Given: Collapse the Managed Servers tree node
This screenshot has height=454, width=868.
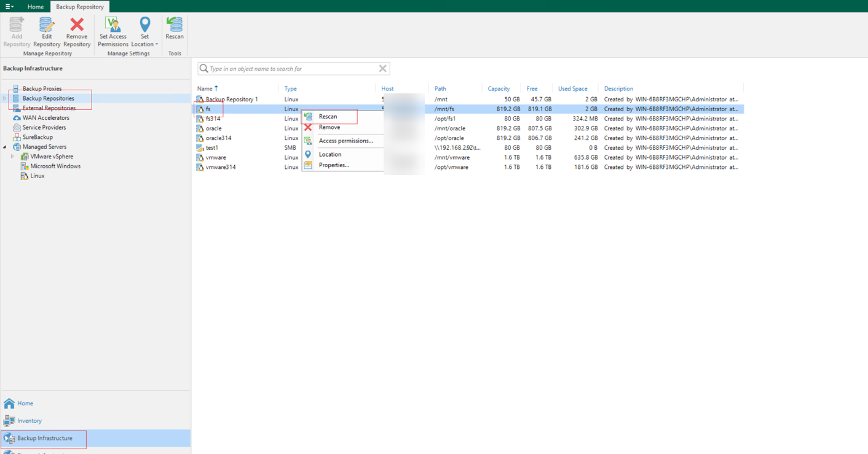Looking at the screenshot, I should point(5,147).
